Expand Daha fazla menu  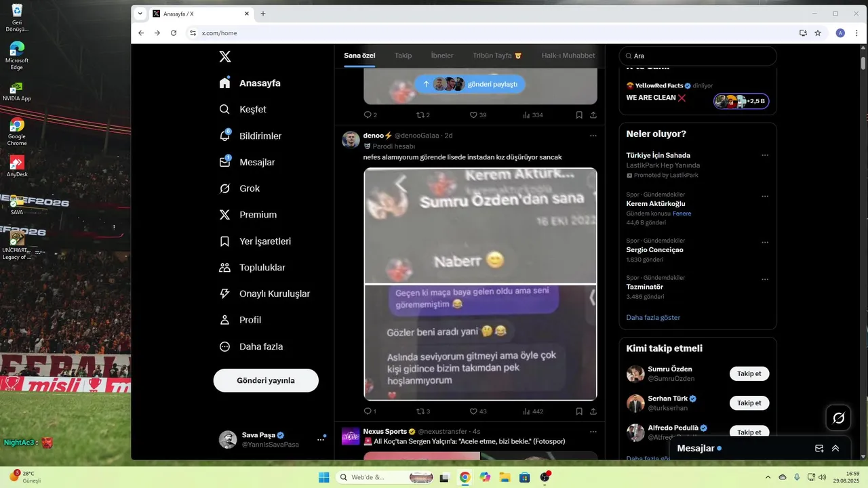pos(251,346)
